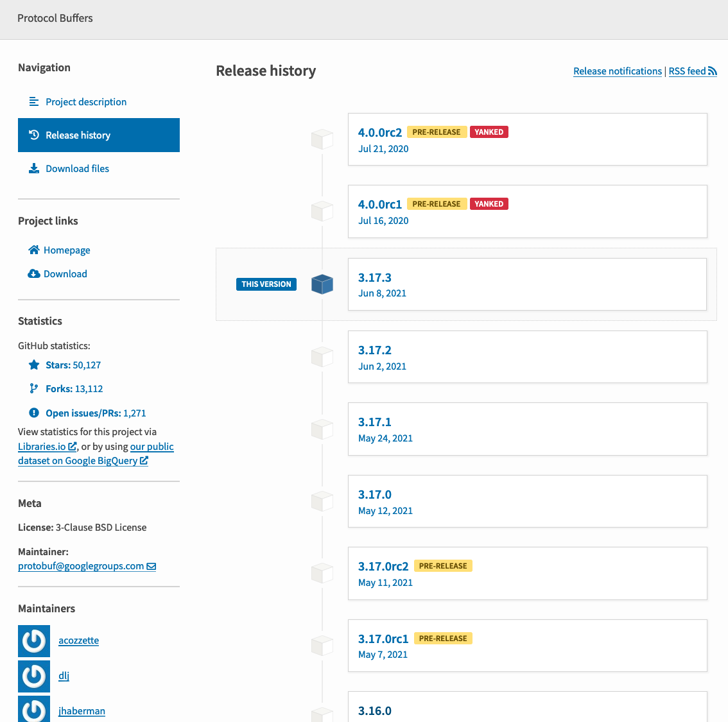Viewport: 728px width, 722px height.
Task: Open Release notifications link
Action: pos(617,71)
